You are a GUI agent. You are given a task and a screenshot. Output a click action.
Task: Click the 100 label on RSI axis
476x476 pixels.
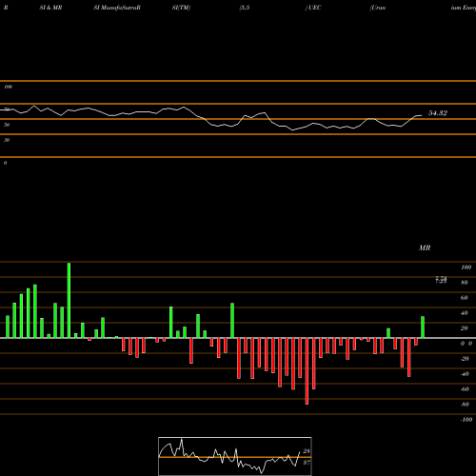8,87
